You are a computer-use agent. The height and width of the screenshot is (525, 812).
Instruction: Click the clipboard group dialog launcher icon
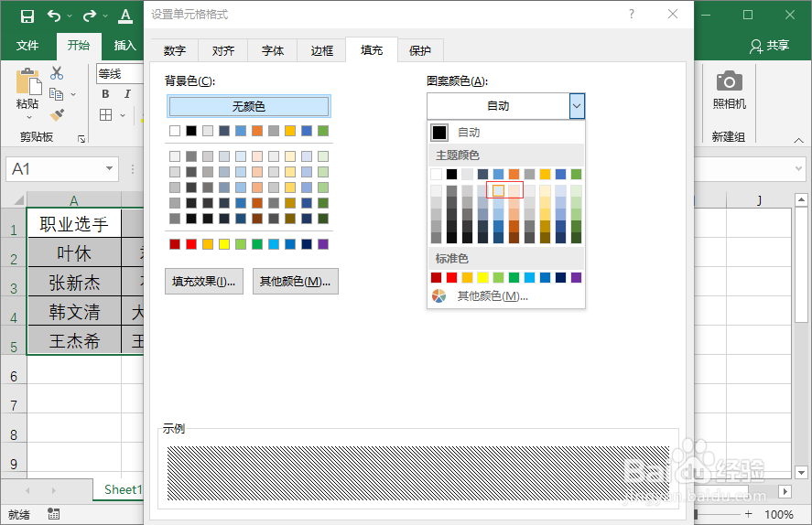[x=81, y=139]
